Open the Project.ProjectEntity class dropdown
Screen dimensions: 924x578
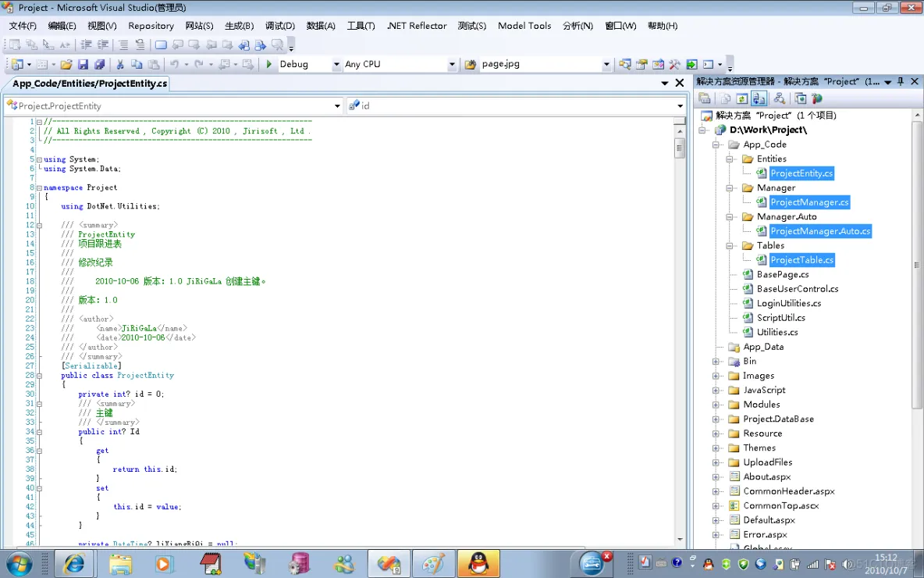(x=337, y=106)
